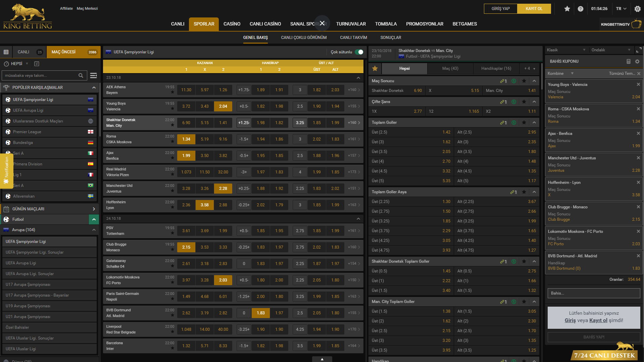Click the favorites star tab in match panel
Screen dimensions: 644x362
click(375, 68)
